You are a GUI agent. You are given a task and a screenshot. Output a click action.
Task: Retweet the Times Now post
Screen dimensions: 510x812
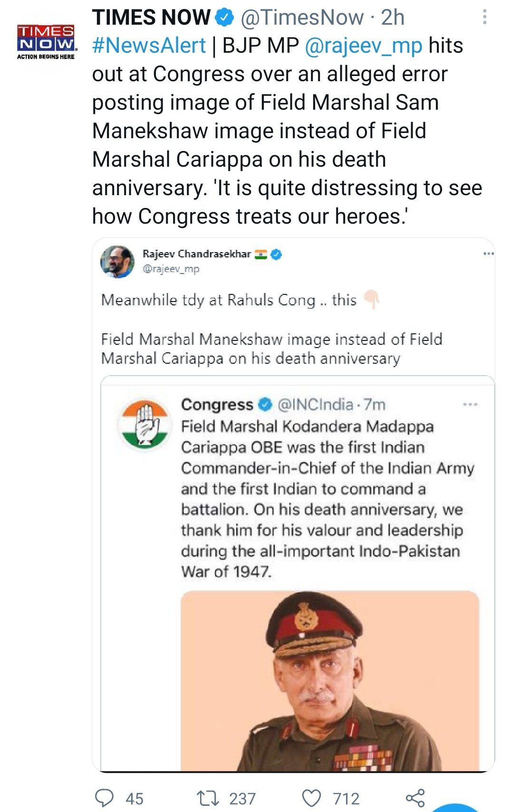tap(208, 798)
